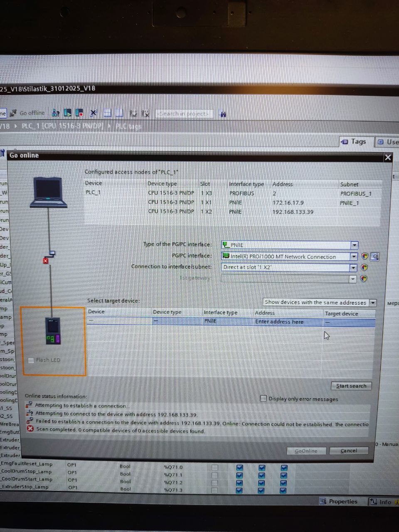Toggle first checked box in EmgFaultReset_Lamp row

click(x=239, y=468)
